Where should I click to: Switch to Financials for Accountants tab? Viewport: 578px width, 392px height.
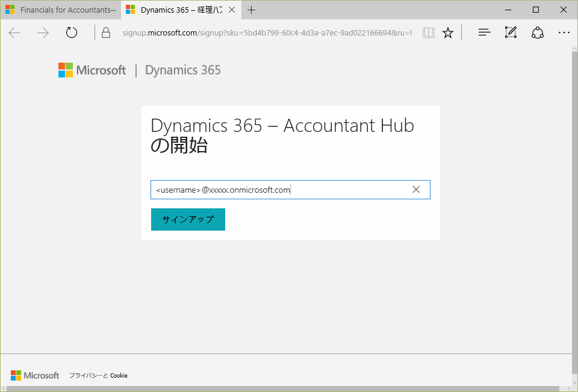tap(61, 10)
